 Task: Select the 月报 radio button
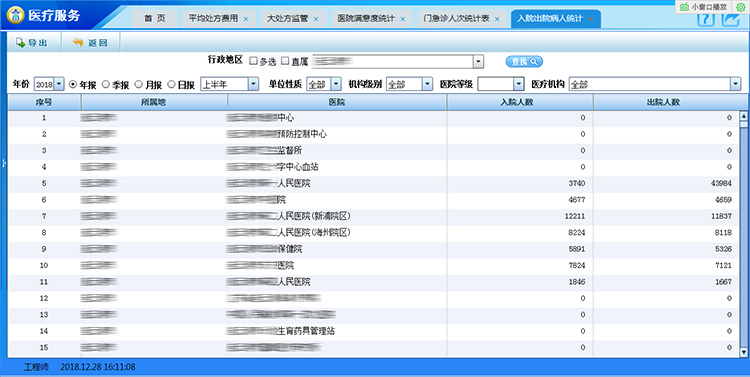coord(139,84)
